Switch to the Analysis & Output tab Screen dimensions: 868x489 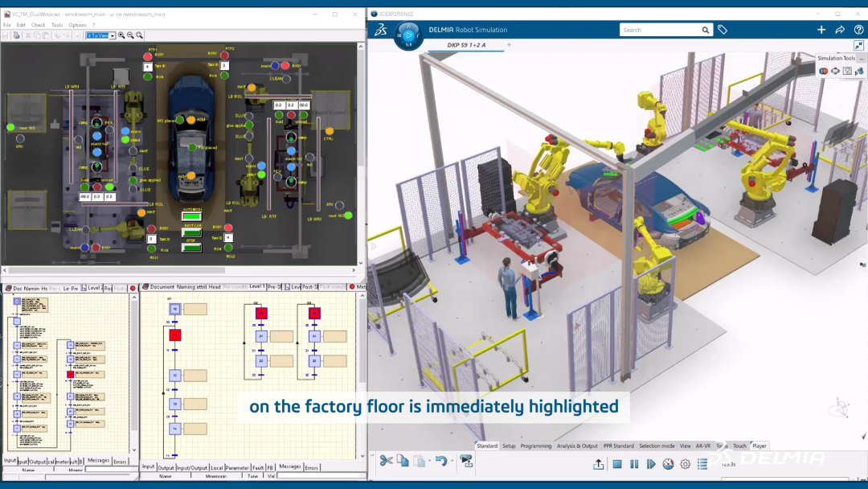(577, 446)
